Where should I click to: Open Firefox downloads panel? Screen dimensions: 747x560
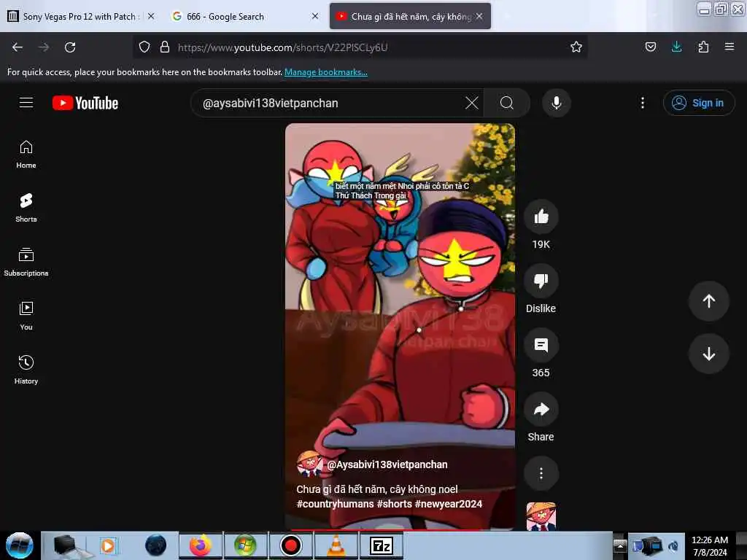pyautogui.click(x=676, y=47)
